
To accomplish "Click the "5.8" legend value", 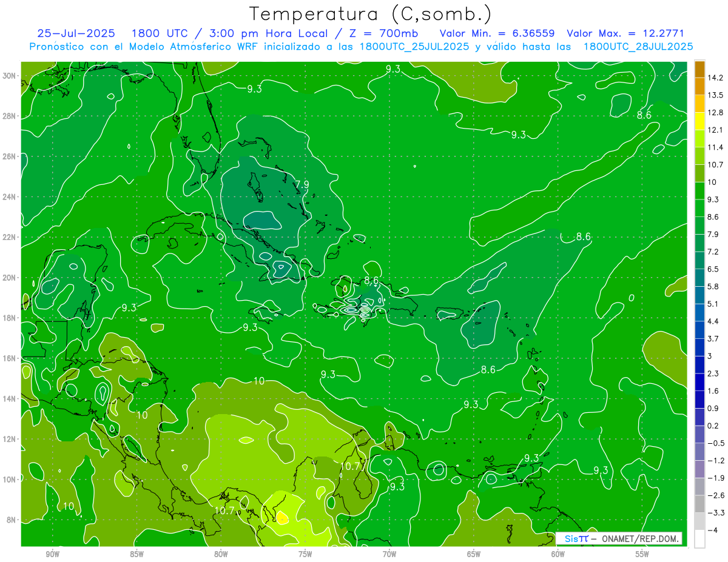I will click(713, 286).
